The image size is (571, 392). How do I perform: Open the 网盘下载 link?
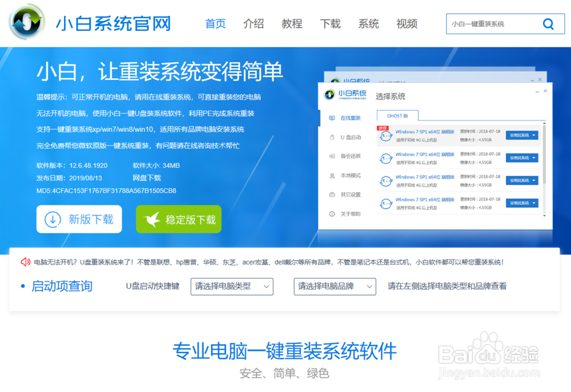(147, 178)
